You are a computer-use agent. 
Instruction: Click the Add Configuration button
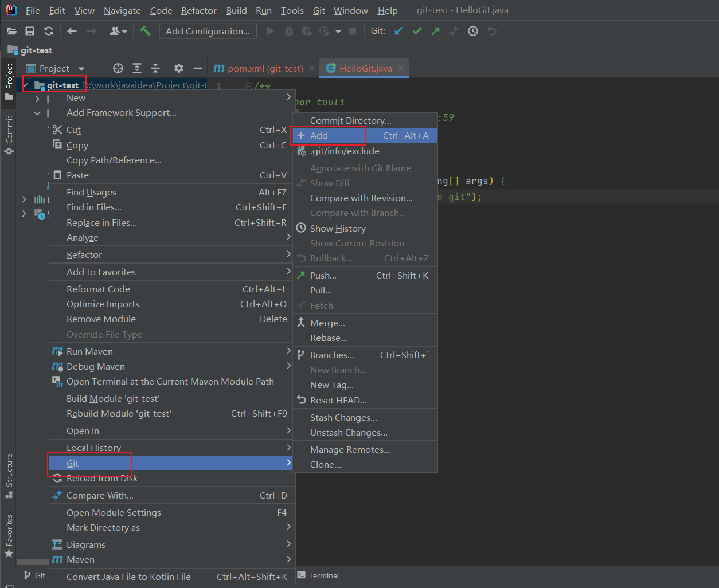[208, 31]
